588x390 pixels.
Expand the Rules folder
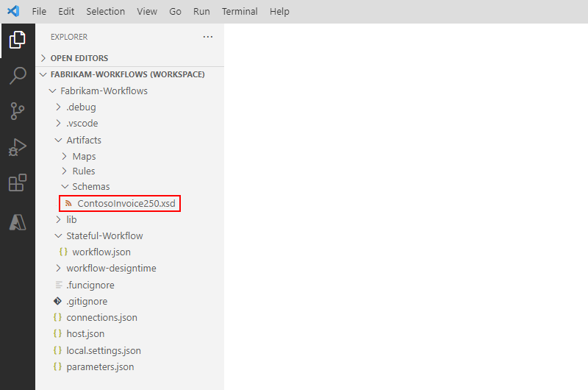[x=64, y=171]
